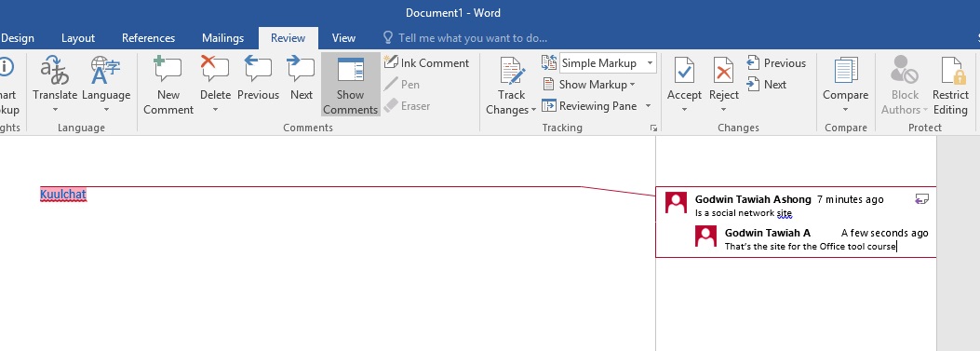Switch to the Layout tab
The height and width of the screenshot is (351, 980).
point(78,38)
